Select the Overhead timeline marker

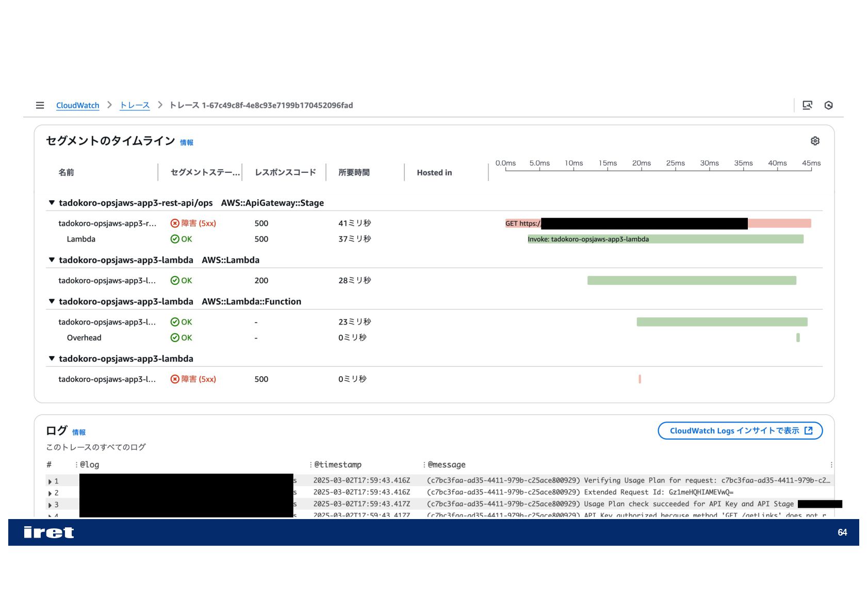click(798, 337)
